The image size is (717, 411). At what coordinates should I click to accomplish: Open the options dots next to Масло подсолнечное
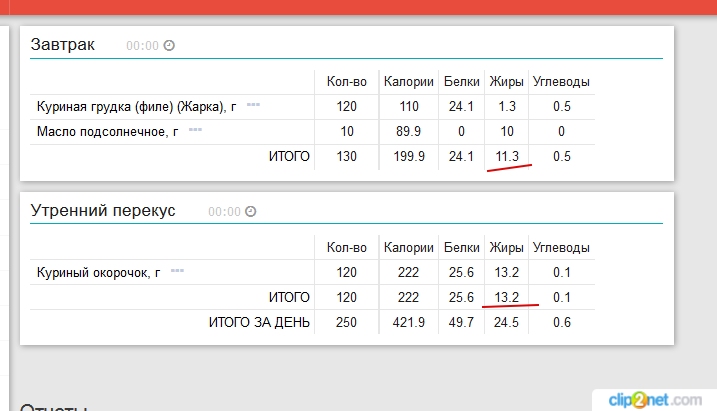click(195, 129)
